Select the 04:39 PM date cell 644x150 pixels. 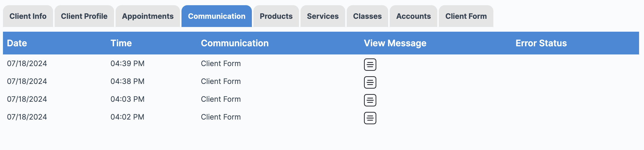[x=27, y=63]
